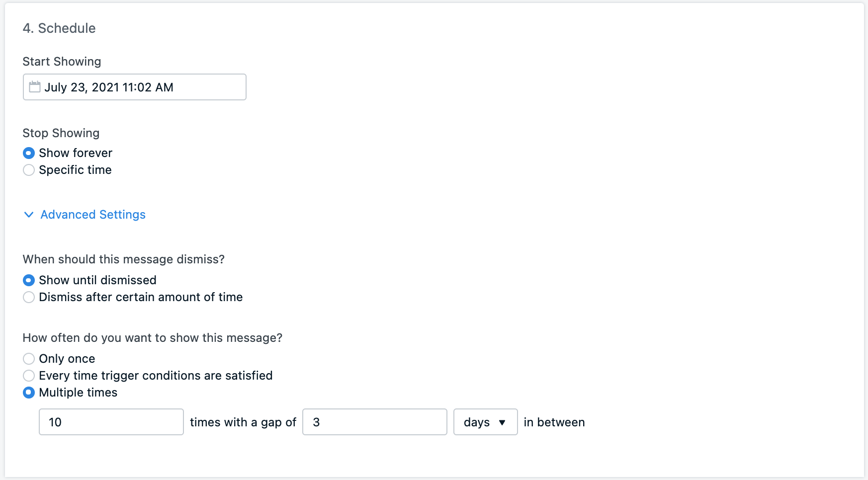This screenshot has width=868, height=480.
Task: Click the Show forever label text
Action: pyautogui.click(x=76, y=153)
